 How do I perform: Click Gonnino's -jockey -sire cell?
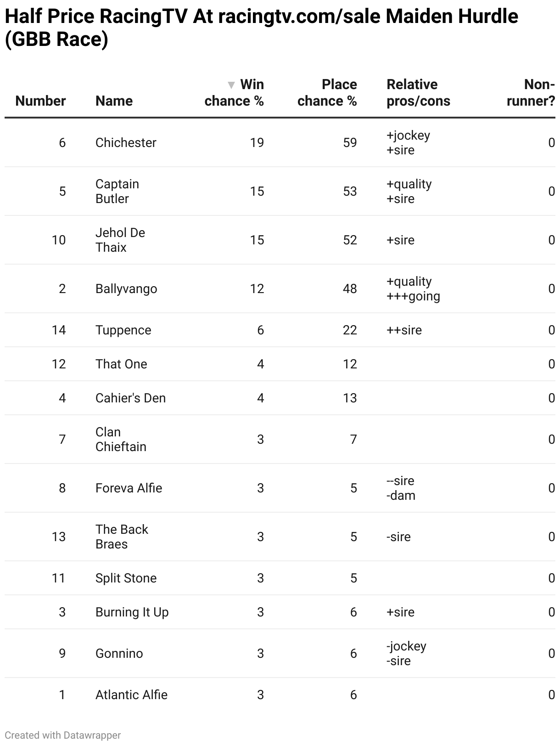coord(406,653)
